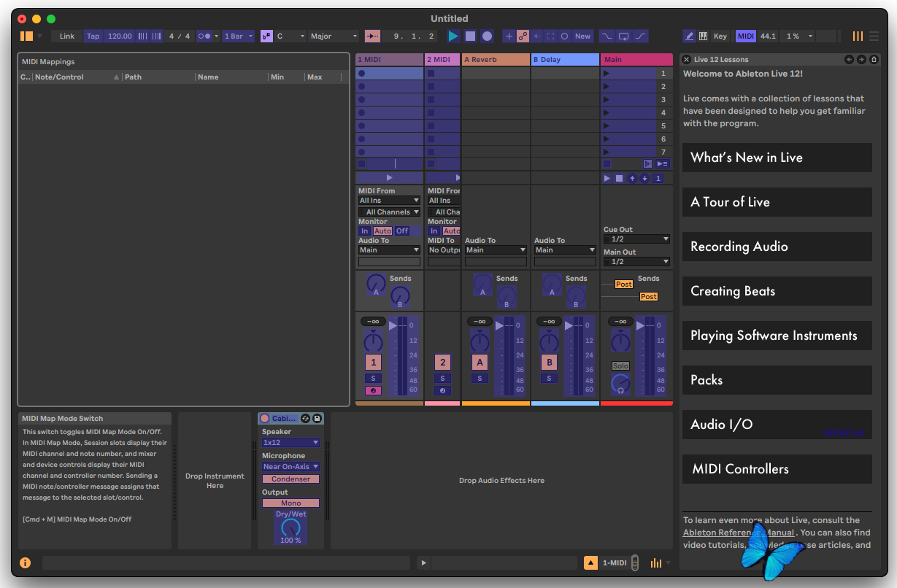Click the transport Play button
Screen dimensions: 897x588
click(453, 36)
